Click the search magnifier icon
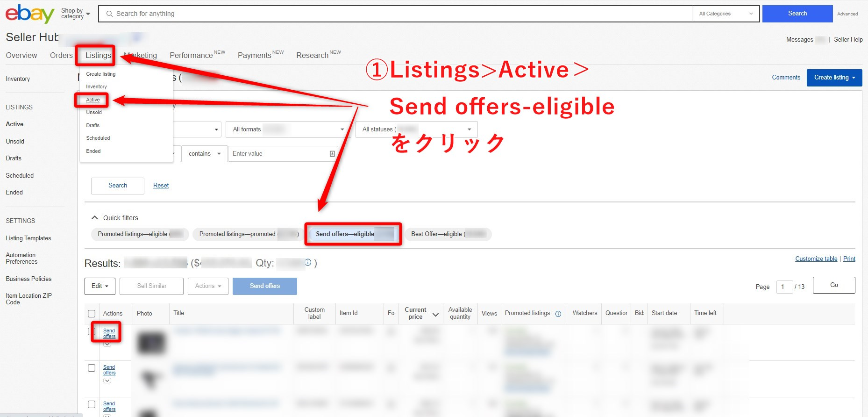The width and height of the screenshot is (868, 417). [109, 14]
